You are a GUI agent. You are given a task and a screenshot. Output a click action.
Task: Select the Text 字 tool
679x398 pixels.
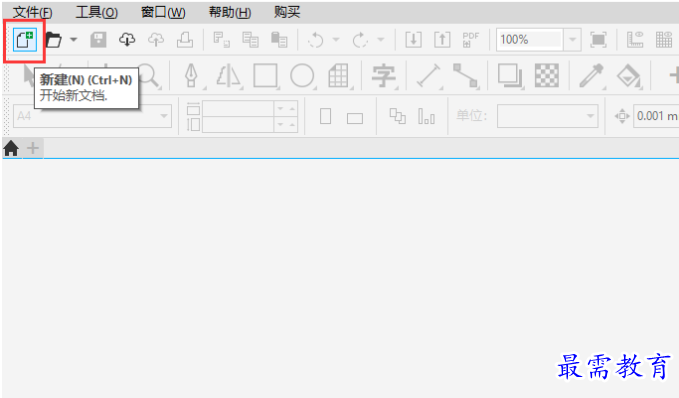[x=384, y=76]
